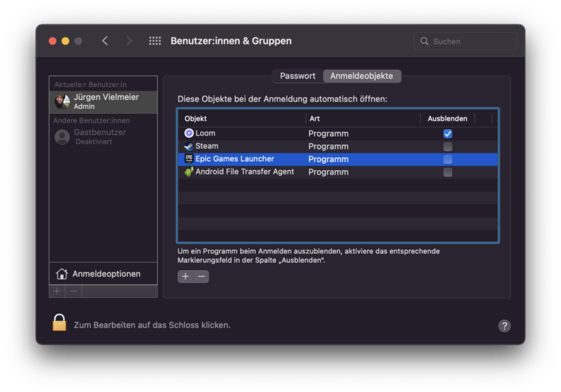Select the Steam row name

point(207,146)
